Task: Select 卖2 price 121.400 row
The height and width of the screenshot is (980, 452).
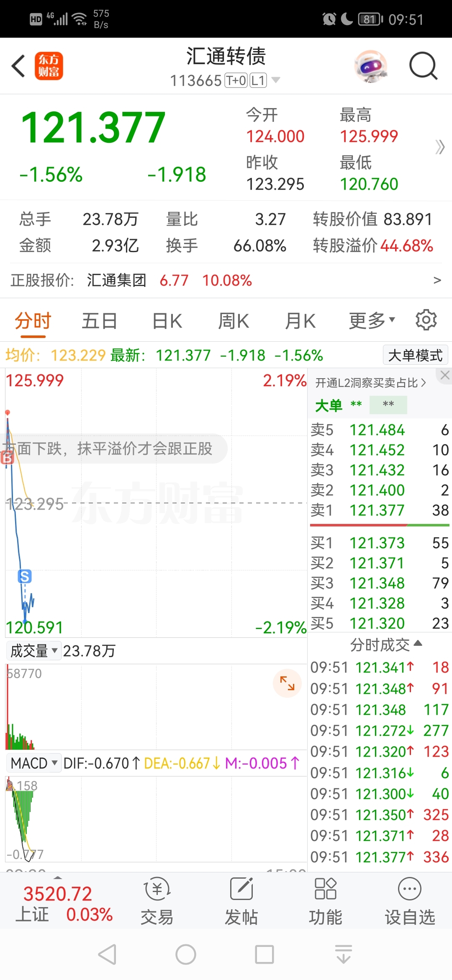Action: (380, 490)
